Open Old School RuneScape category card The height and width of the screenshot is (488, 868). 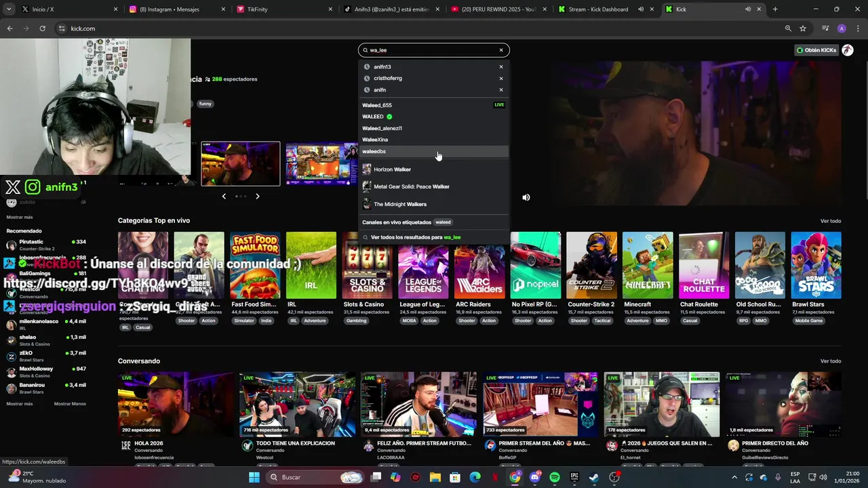[760, 265]
